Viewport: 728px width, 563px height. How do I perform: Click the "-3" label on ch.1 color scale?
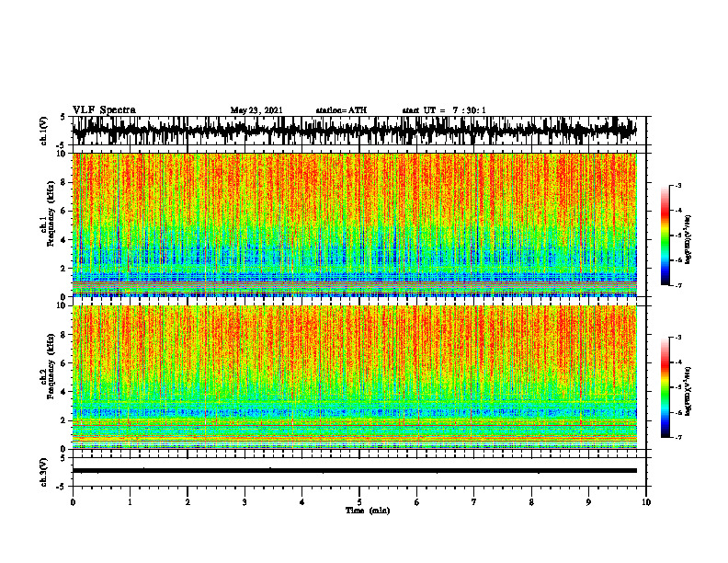coord(678,186)
